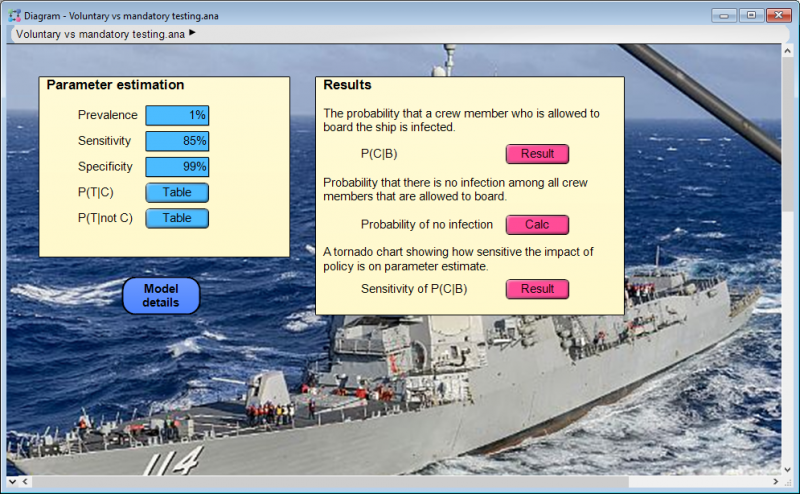The height and width of the screenshot is (494, 800).
Task: Edit the Sensitivity 85% input field
Action: tap(177, 141)
